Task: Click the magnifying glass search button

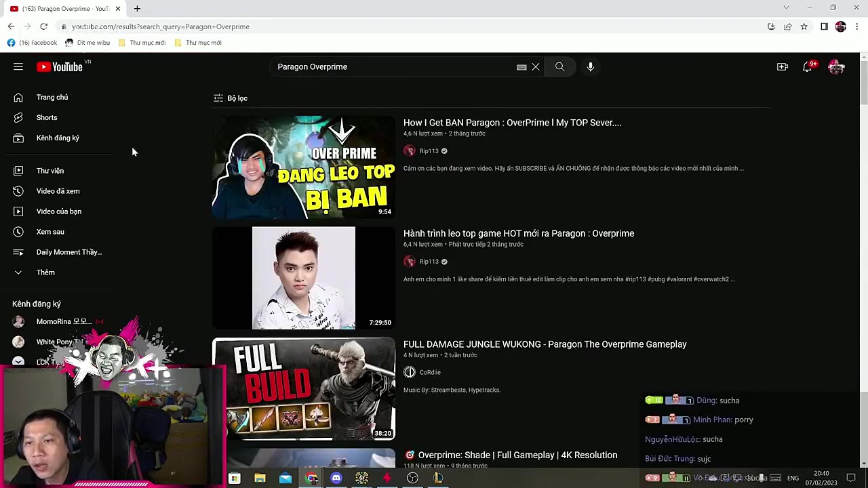Action: point(559,66)
